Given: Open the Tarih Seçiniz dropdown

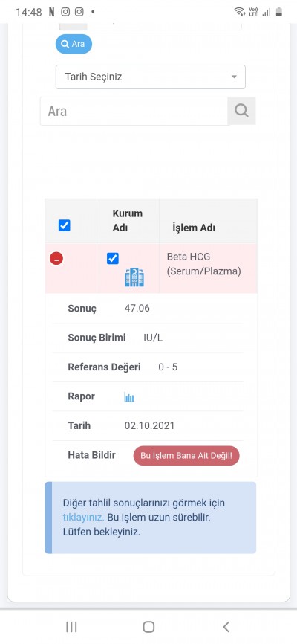Looking at the screenshot, I should [151, 77].
